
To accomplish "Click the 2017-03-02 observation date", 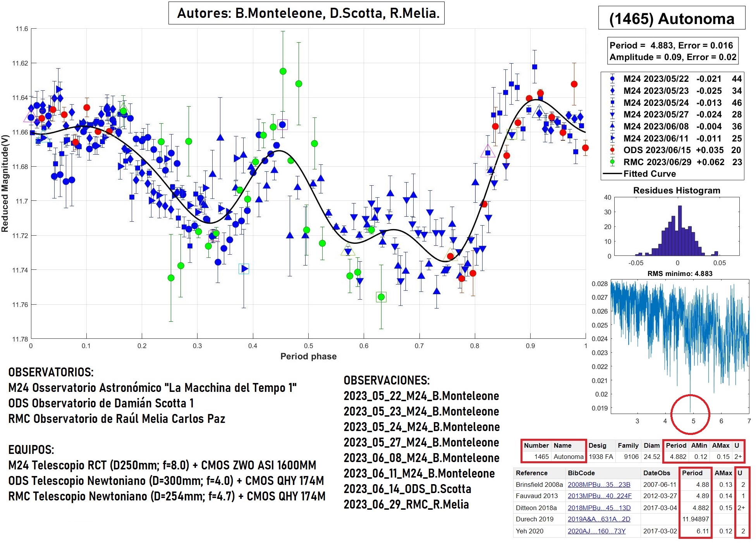I will [660, 531].
